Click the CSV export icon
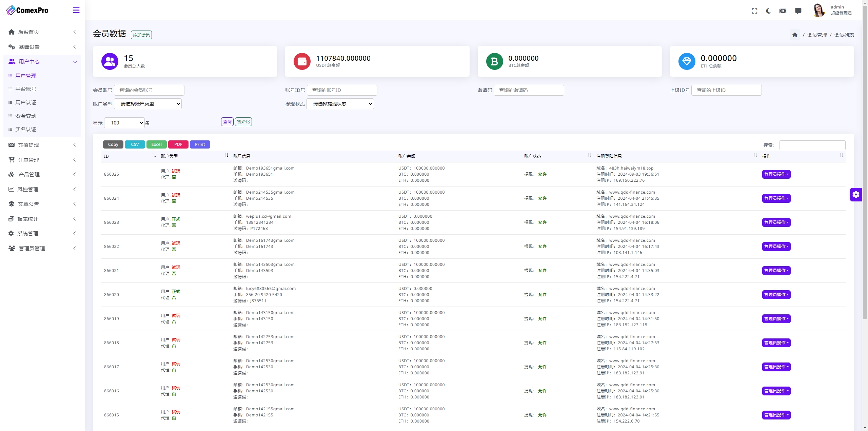The width and height of the screenshot is (868, 431). [135, 144]
